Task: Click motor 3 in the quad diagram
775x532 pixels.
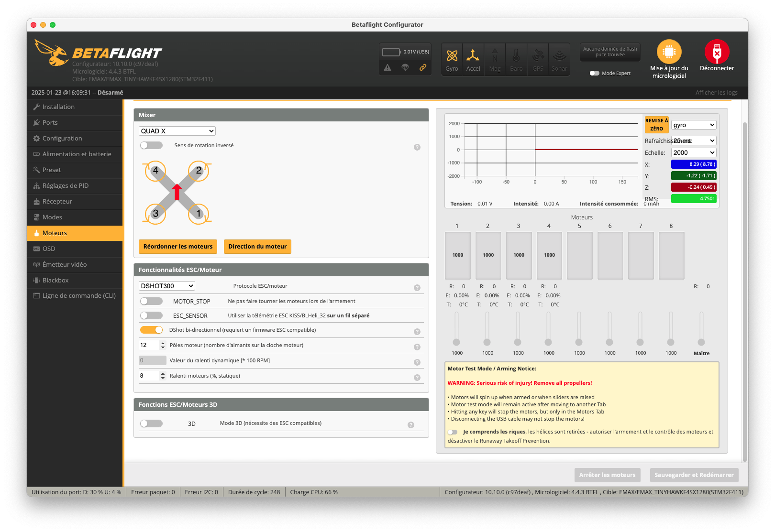Action: tap(155, 214)
